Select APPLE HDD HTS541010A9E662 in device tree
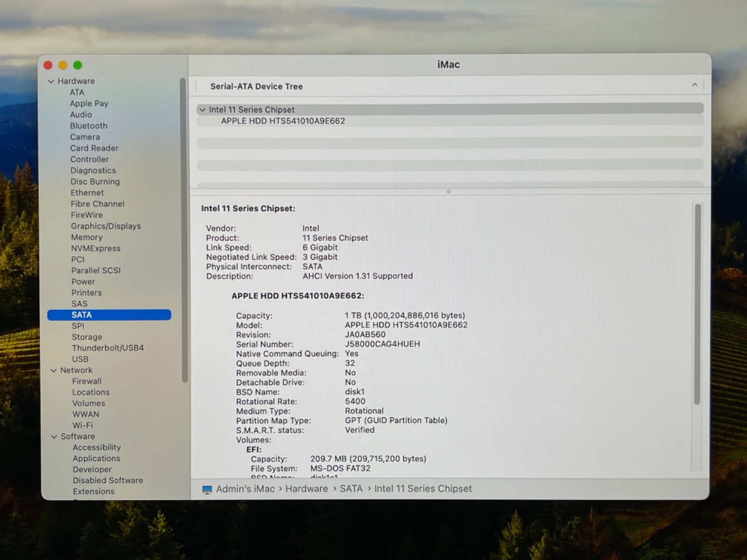 [x=283, y=121]
